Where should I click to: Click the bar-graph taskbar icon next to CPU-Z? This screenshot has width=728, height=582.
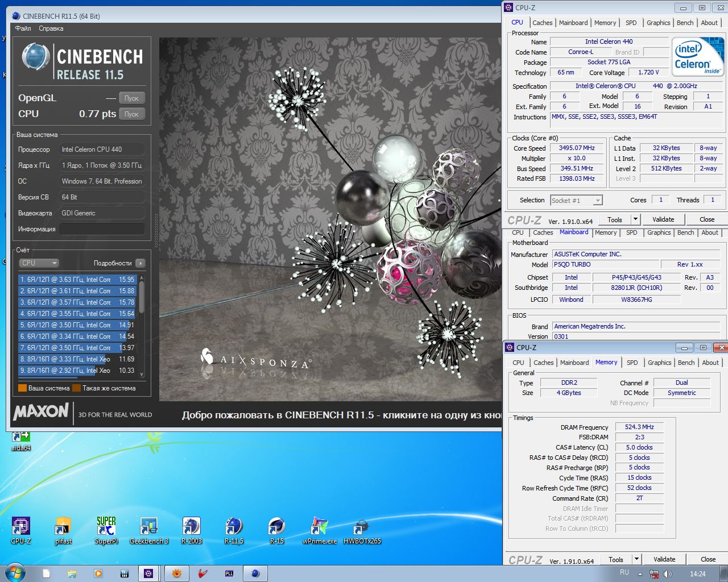click(124, 573)
